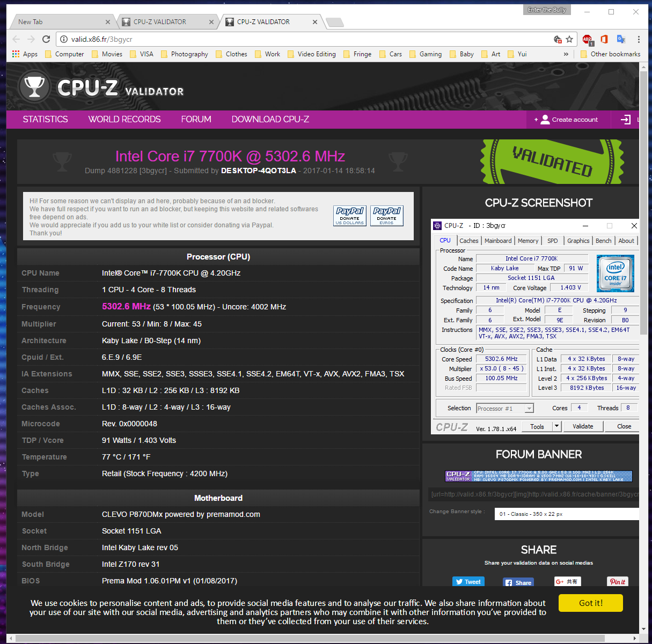Open the Gaming bookmarks folder

pos(425,54)
